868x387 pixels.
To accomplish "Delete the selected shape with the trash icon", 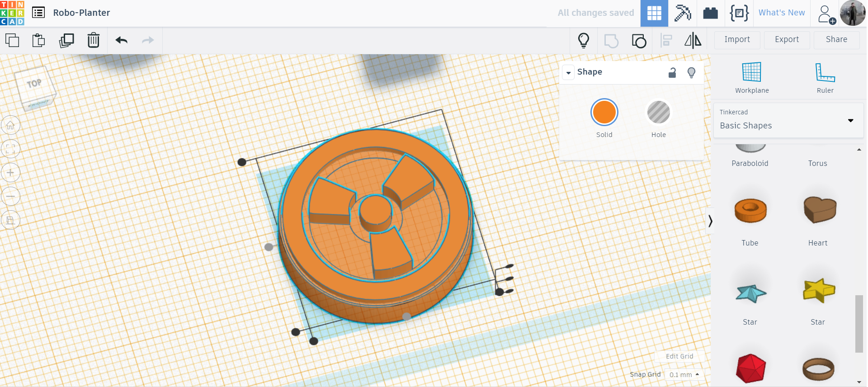I will (x=94, y=40).
